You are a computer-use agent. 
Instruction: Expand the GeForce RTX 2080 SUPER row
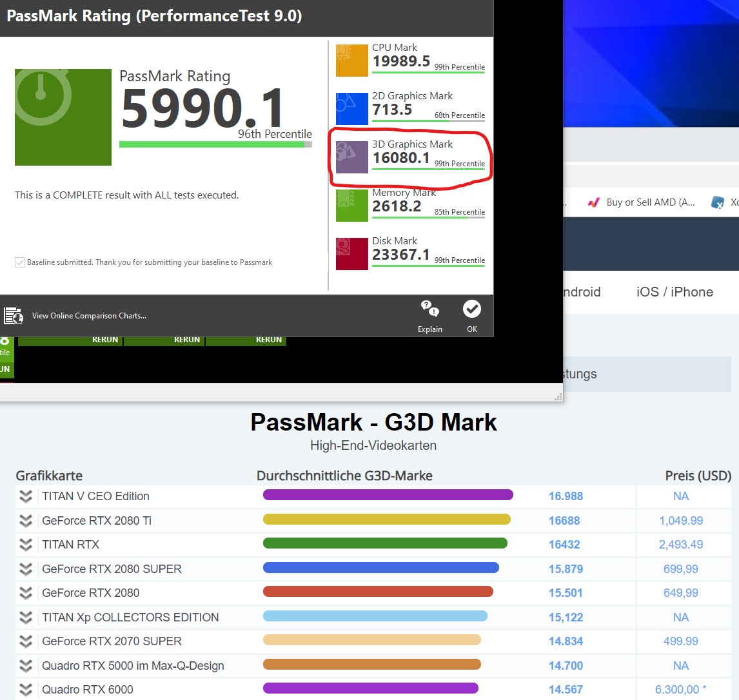26,569
